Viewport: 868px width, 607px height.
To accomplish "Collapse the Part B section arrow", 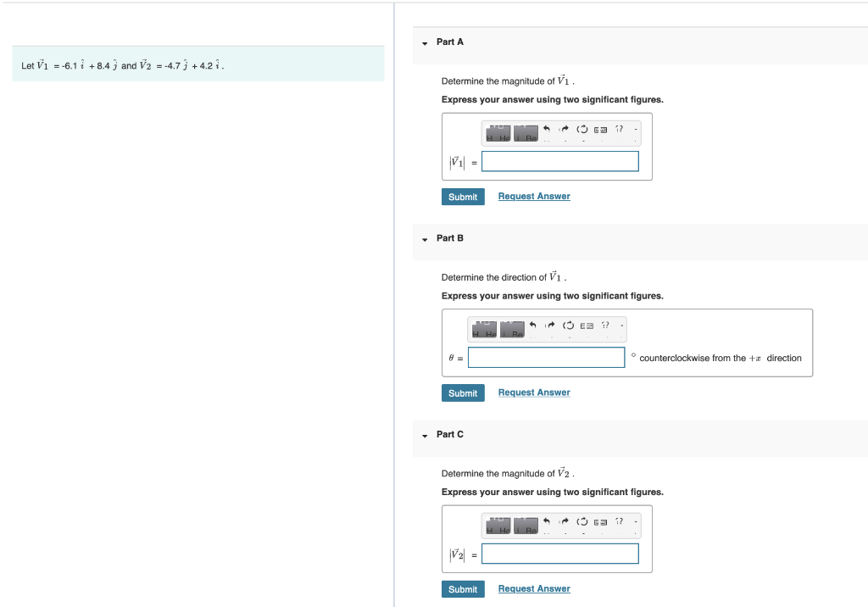I will pos(425,239).
